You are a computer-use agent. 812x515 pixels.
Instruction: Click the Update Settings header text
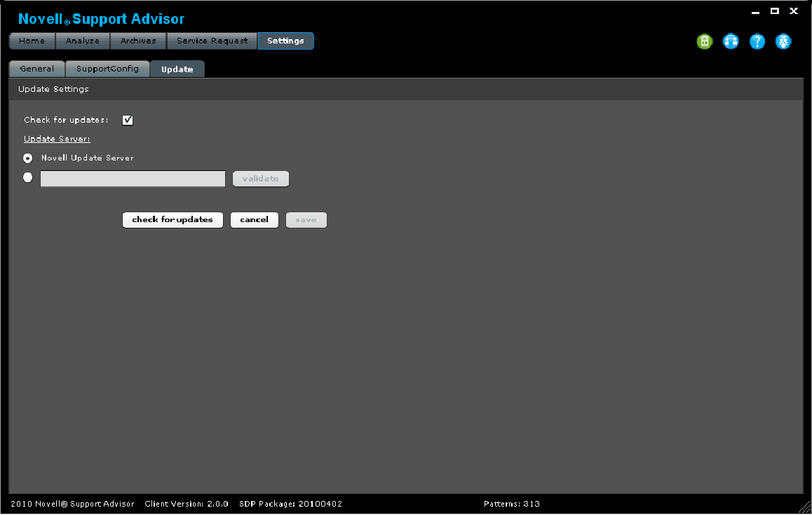(53, 89)
